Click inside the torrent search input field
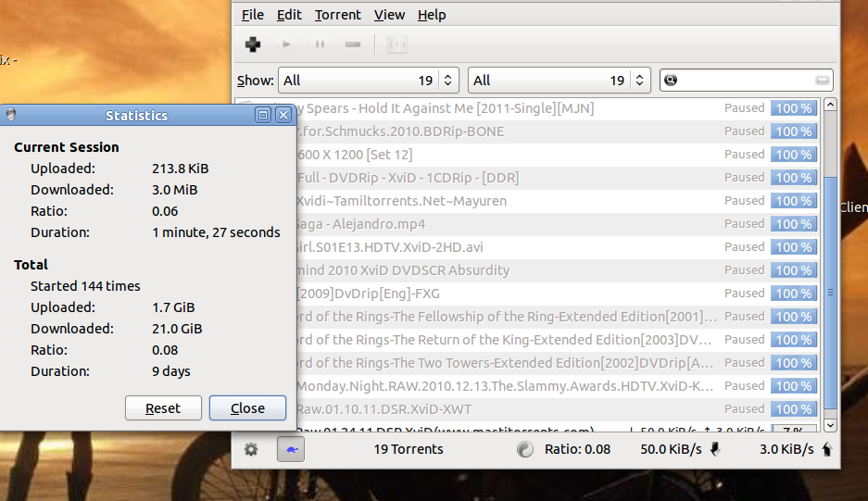The image size is (868, 501). click(x=747, y=81)
